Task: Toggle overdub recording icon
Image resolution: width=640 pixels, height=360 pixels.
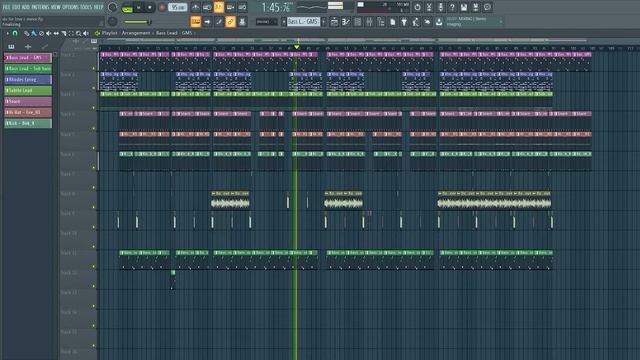Action: [x=231, y=7]
